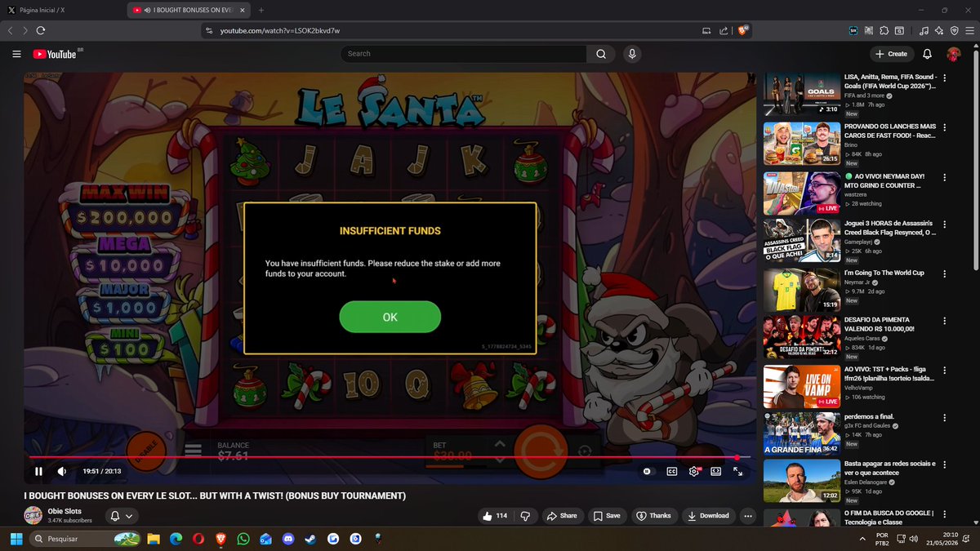
Task: Open options for I'm Going To The World Cup
Action: pyautogui.click(x=945, y=273)
